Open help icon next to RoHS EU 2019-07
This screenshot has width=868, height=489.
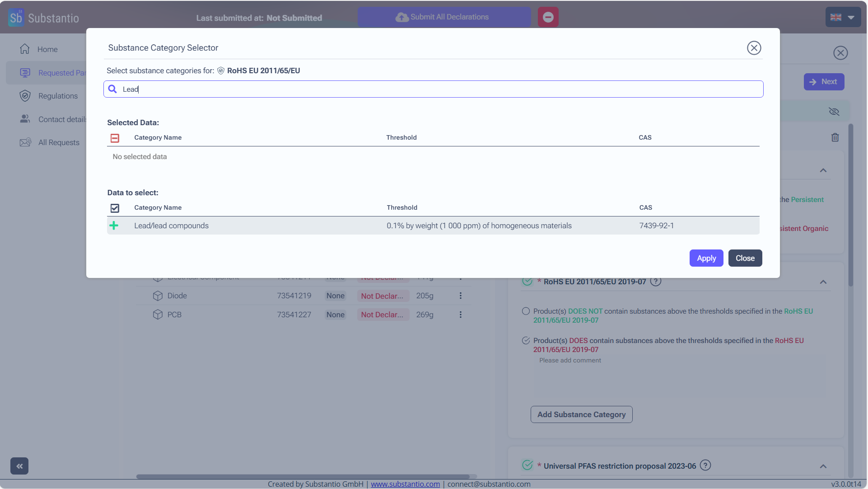tap(656, 282)
